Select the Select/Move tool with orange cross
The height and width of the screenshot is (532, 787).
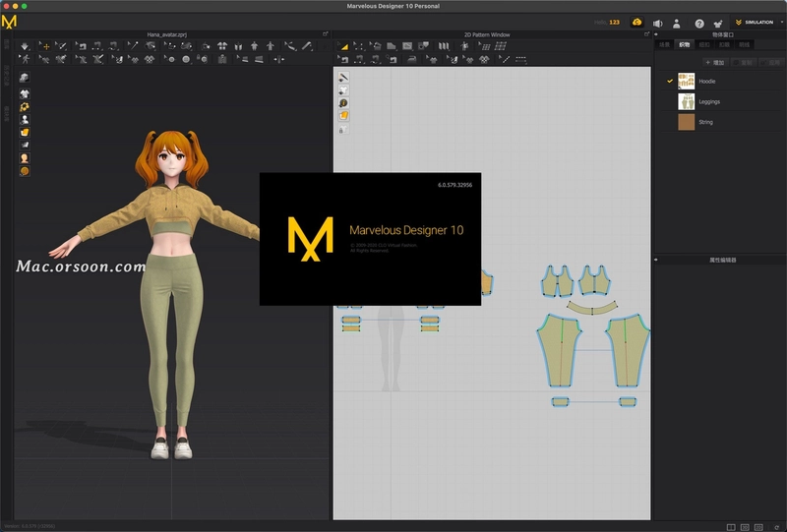44,46
